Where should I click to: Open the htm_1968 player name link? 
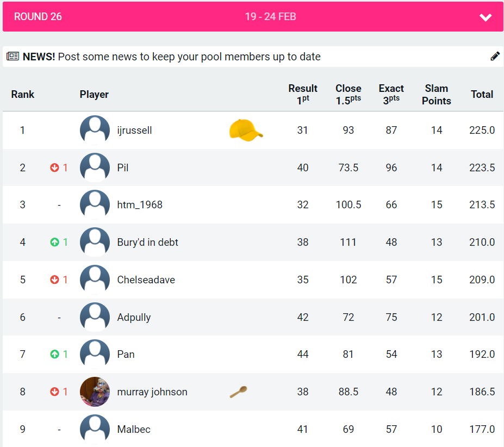pyautogui.click(x=140, y=205)
